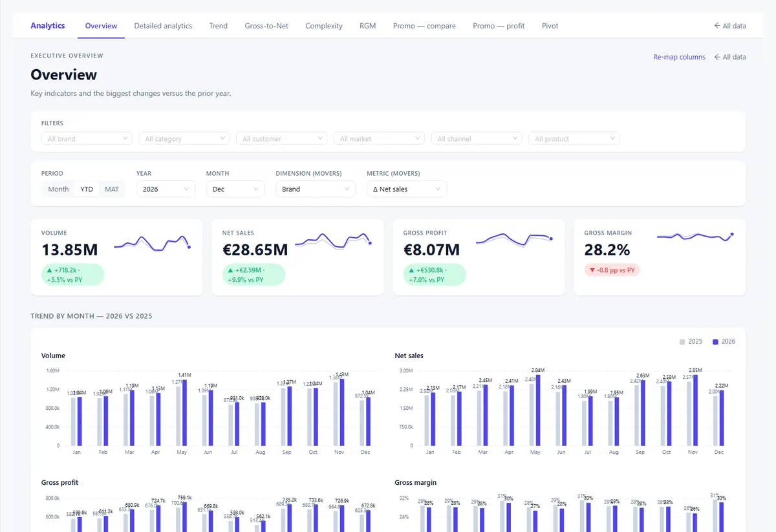The height and width of the screenshot is (532, 776).
Task: Click the Volume 13.85M value
Action: click(70, 250)
